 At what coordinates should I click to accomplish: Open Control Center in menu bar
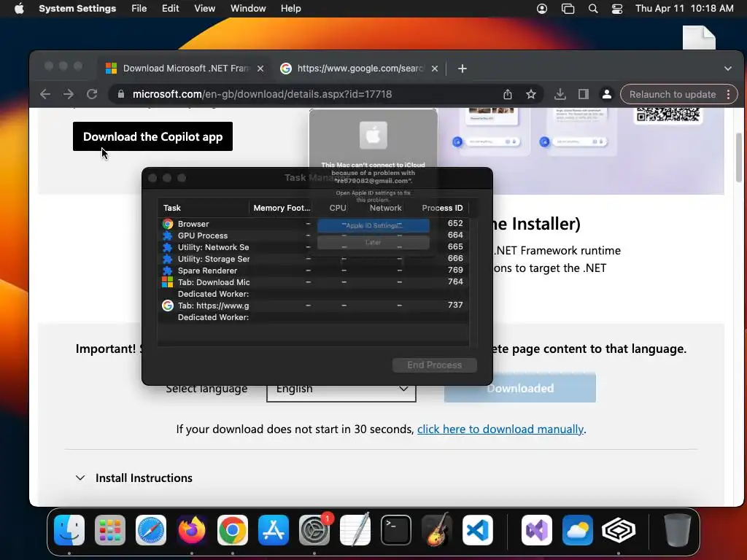(x=617, y=9)
